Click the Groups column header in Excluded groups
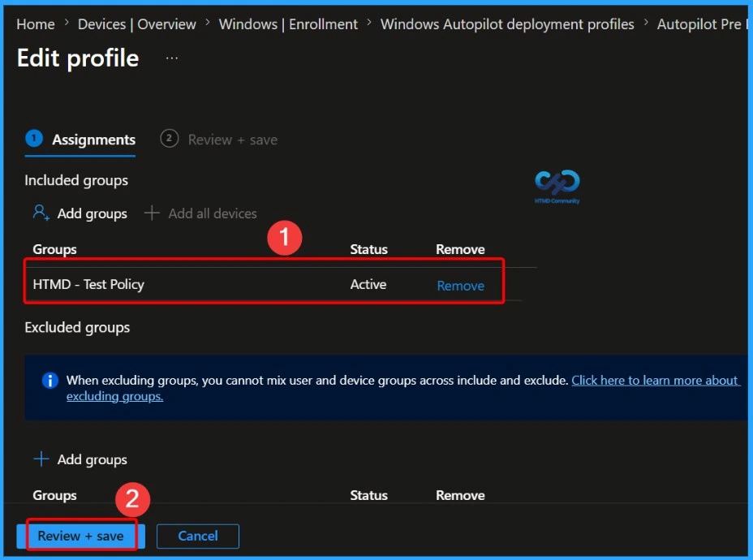The height and width of the screenshot is (560, 753). [54, 495]
